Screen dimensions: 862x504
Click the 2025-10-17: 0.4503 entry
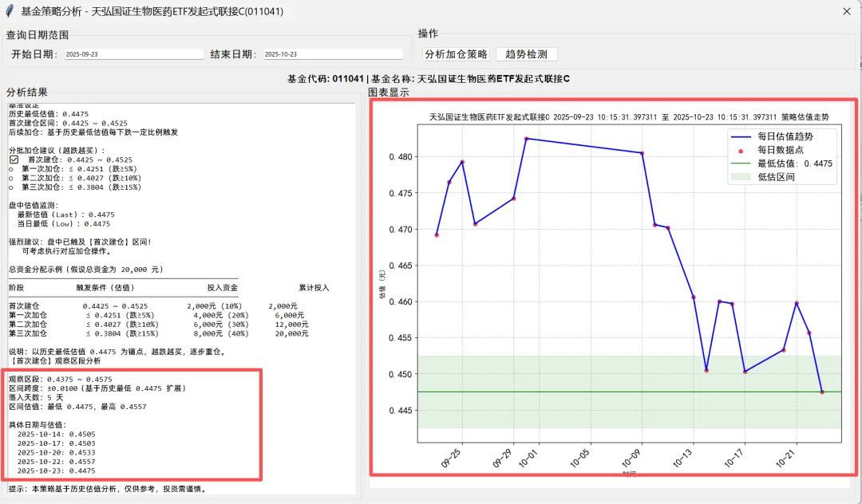56,443
